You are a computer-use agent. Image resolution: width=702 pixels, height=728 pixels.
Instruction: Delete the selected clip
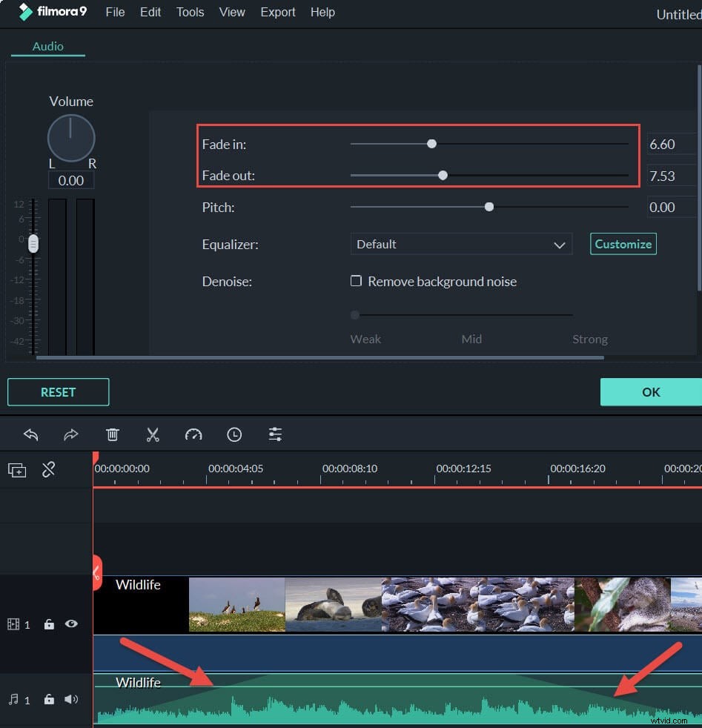pos(112,434)
